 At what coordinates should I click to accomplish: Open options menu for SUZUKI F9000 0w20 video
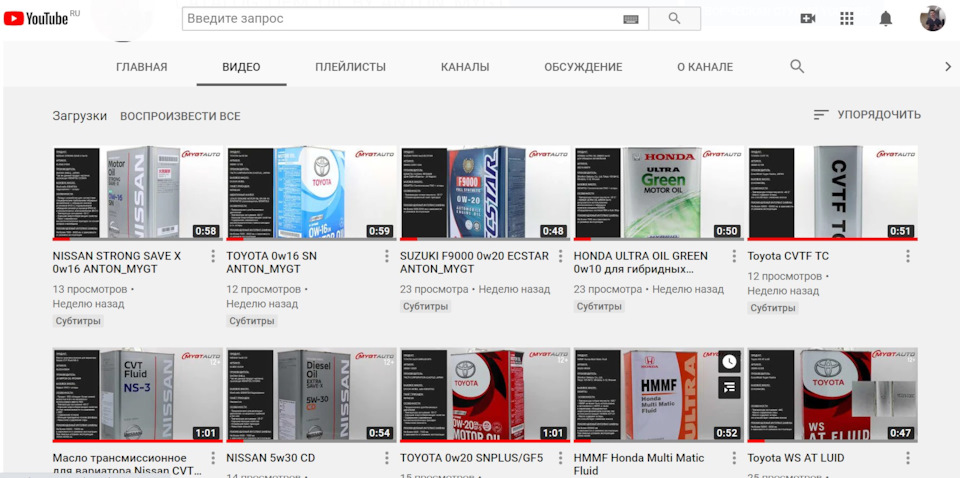coord(560,256)
